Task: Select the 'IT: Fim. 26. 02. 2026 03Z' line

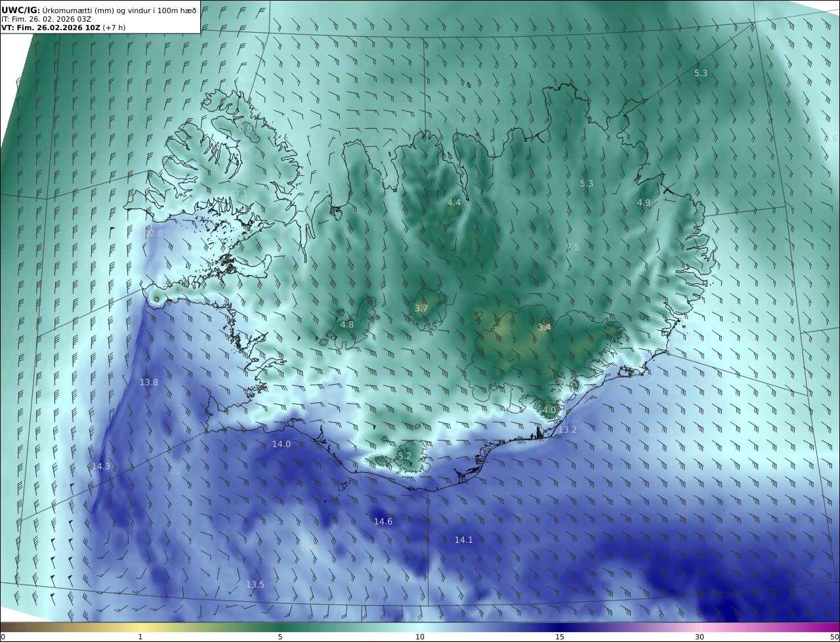Action: (x=47, y=19)
